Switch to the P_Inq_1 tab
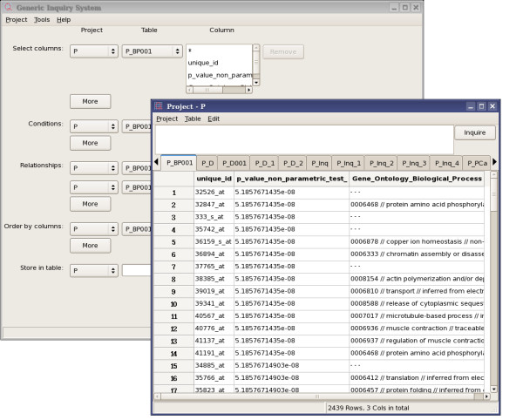The height and width of the screenshot is (420, 523). pos(349,163)
